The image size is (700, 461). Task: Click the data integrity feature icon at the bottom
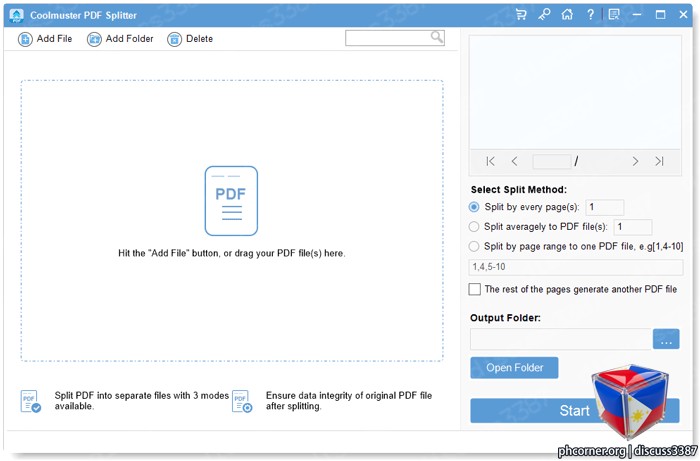click(x=242, y=401)
